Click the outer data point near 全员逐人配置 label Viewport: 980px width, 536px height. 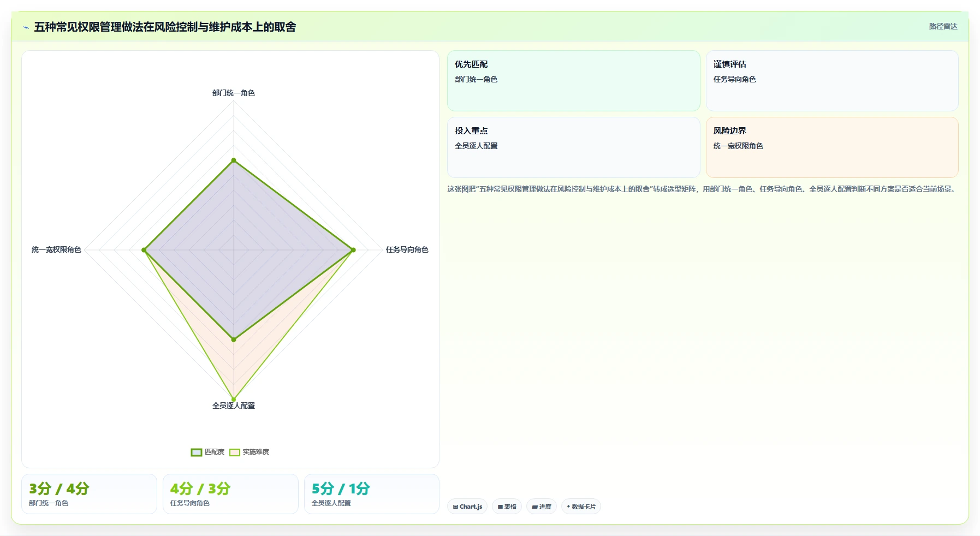pos(234,399)
